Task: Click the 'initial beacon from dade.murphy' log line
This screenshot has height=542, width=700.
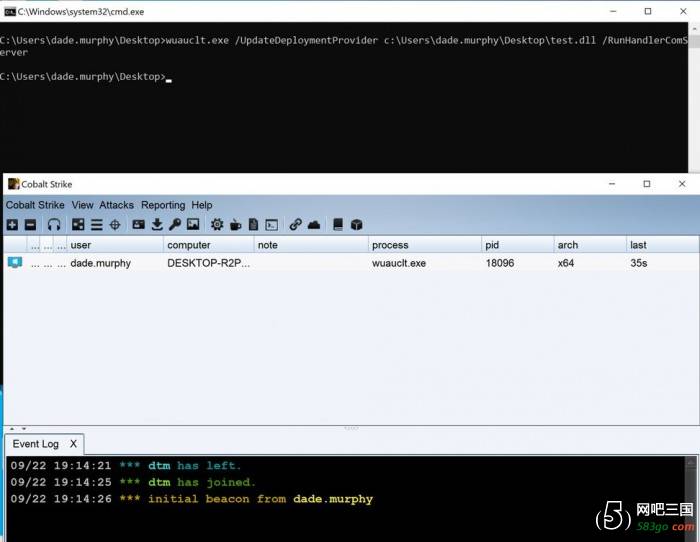Action: click(x=192, y=499)
